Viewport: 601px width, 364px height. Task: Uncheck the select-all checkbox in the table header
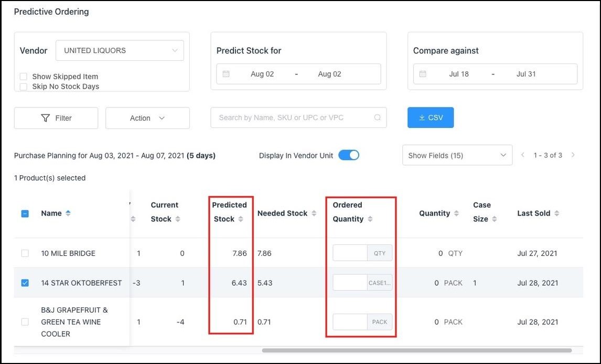point(25,213)
